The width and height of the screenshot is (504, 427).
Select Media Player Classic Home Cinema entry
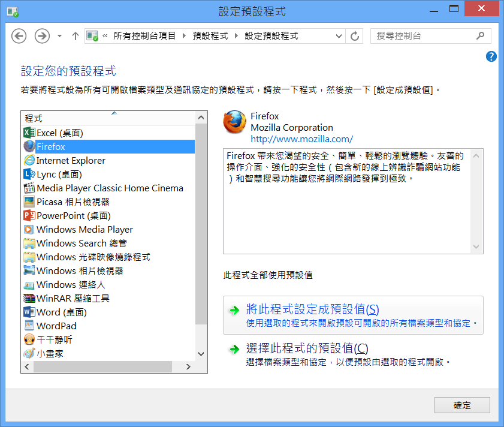pyautogui.click(x=108, y=188)
